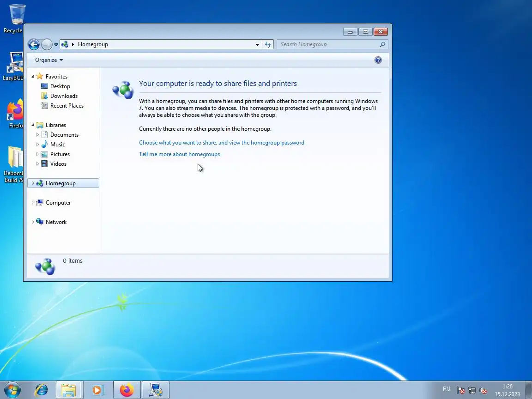Select Favorites star icon in navigation pane
Viewport: 532px width, 399px height.
pyautogui.click(x=40, y=76)
